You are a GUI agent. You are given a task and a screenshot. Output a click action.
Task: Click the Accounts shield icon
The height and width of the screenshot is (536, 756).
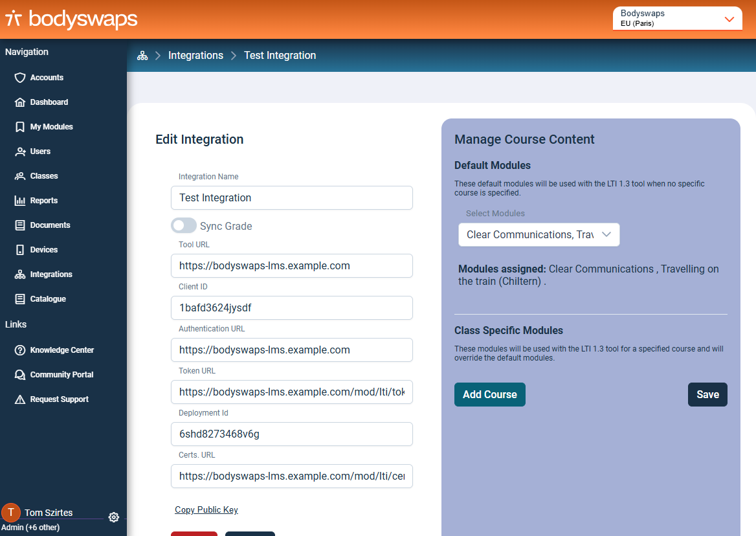[20, 78]
